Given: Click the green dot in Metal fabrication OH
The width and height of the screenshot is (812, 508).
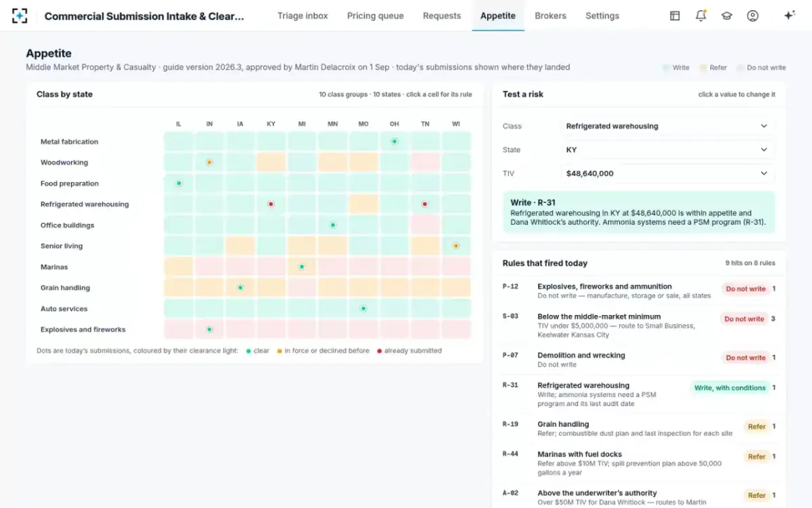Looking at the screenshot, I should pos(394,142).
